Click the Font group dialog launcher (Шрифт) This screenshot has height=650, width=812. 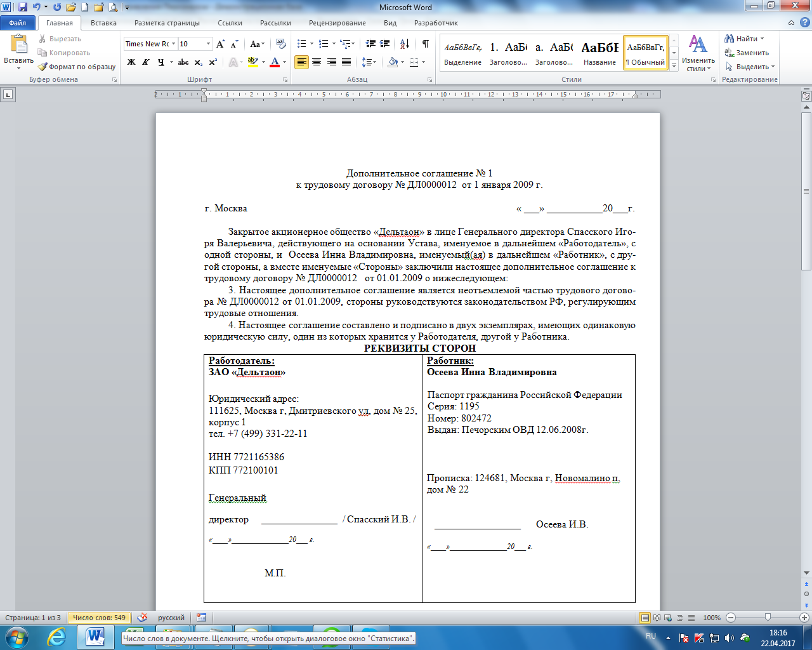[x=285, y=80]
